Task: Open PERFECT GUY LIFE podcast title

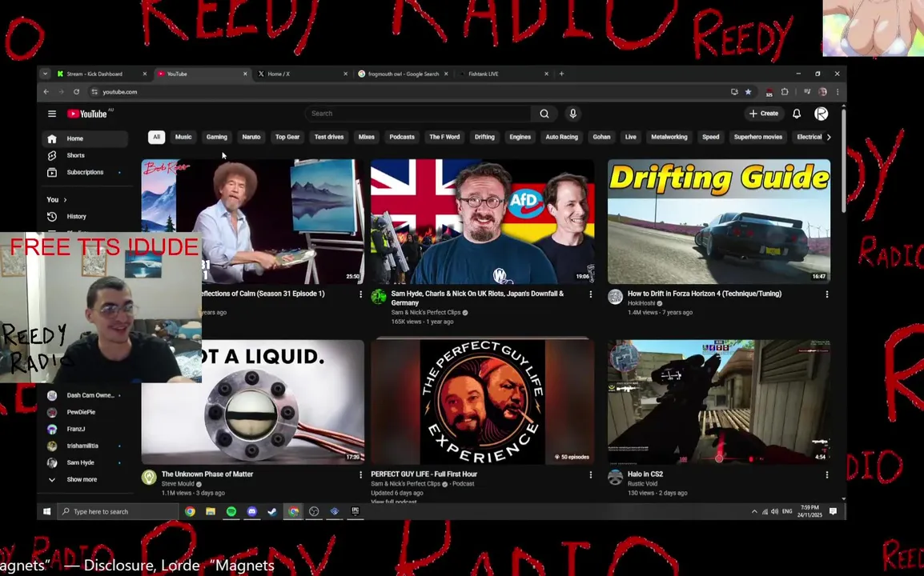Action: [x=424, y=474]
